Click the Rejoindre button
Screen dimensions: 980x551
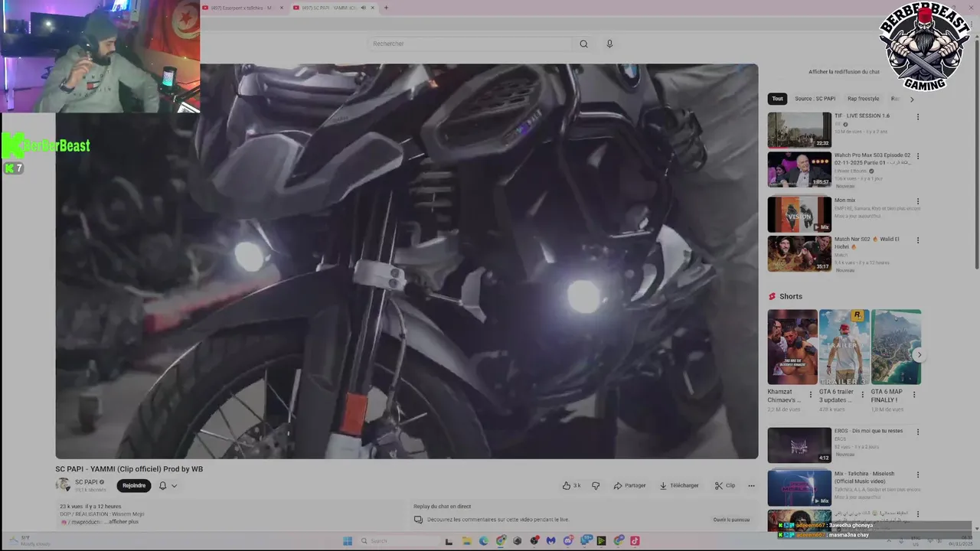point(134,485)
